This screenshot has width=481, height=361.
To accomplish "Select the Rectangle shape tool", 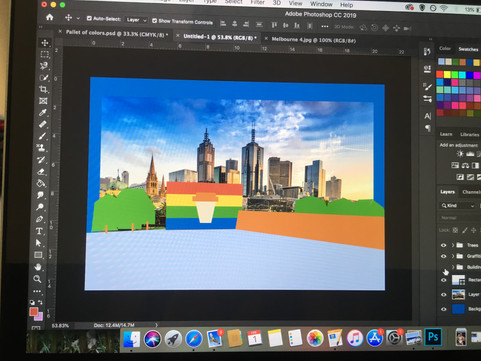I will pos(38,255).
